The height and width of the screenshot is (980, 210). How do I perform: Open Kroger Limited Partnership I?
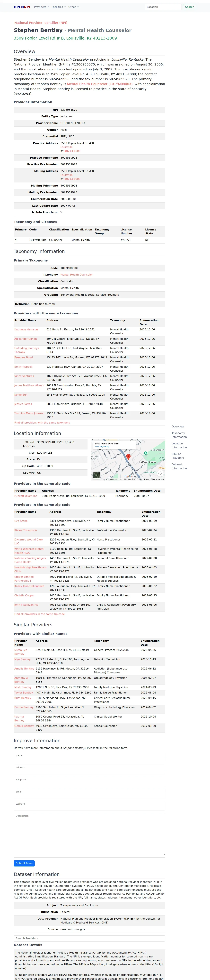pyautogui.click(x=24, y=579)
